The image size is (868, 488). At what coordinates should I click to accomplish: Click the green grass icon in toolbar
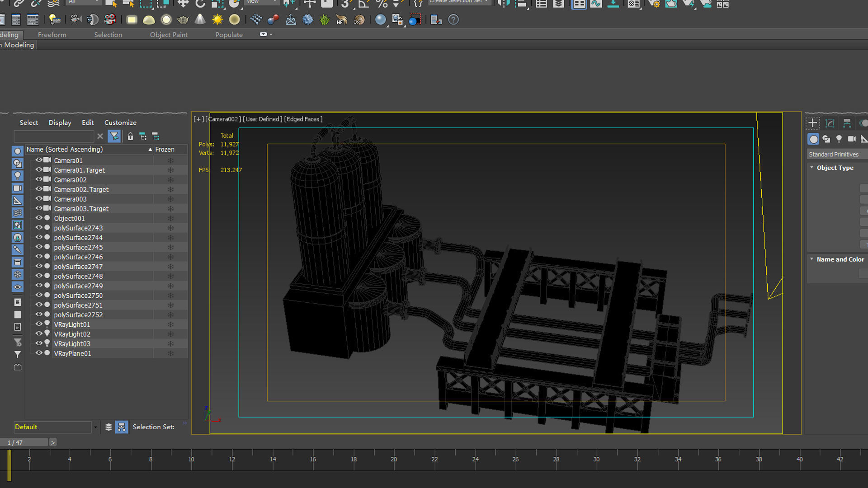[x=325, y=20]
